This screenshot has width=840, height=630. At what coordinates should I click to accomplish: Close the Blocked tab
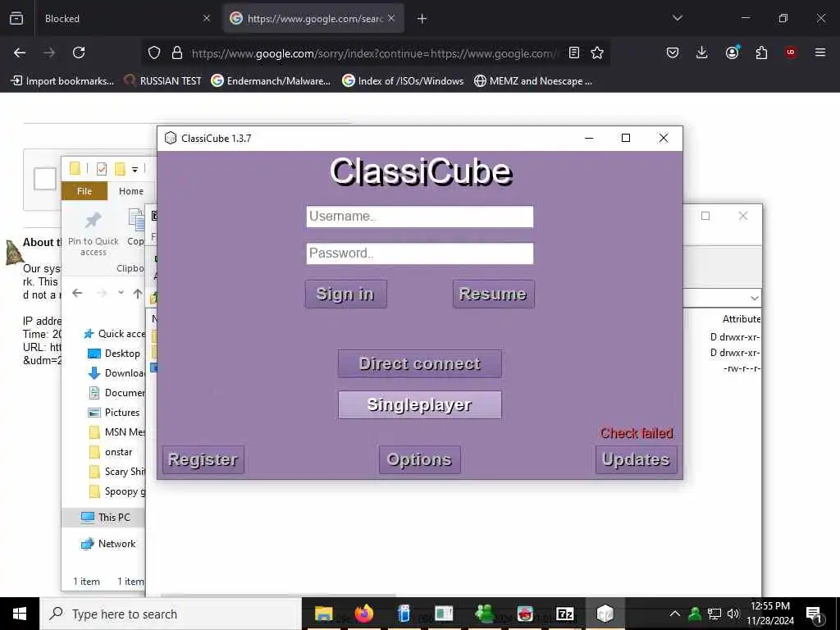(x=206, y=19)
